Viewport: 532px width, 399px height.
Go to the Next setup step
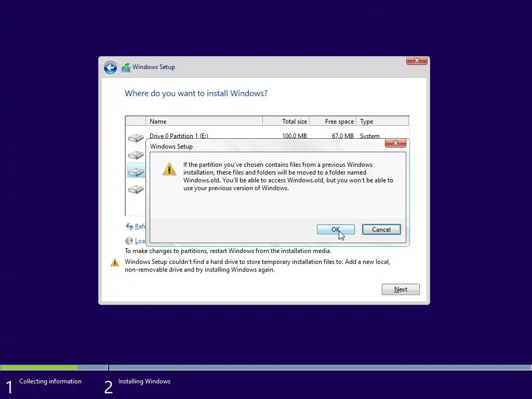401,289
